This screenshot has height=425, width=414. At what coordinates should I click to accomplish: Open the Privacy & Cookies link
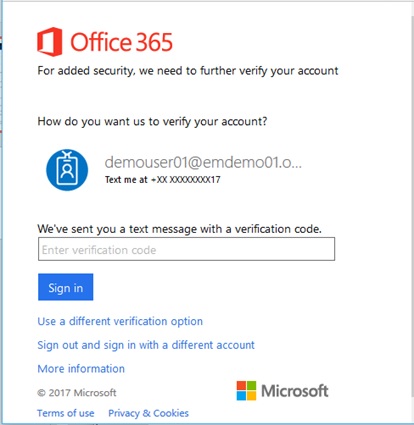(x=148, y=413)
